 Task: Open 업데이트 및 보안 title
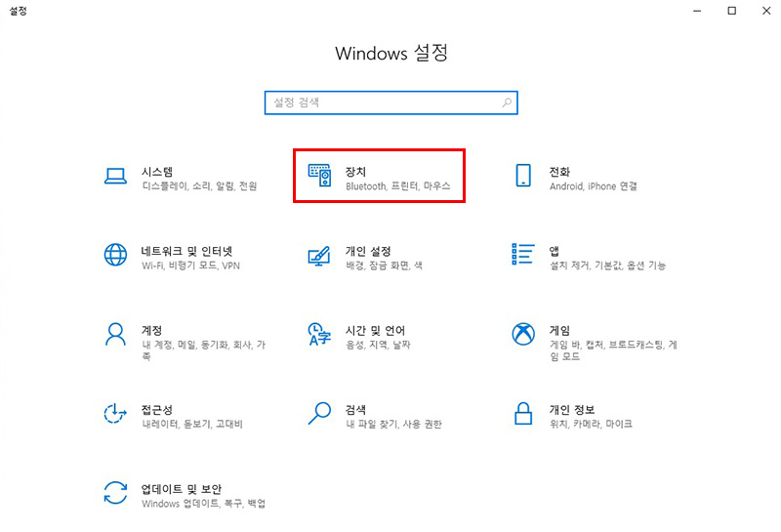pos(182,489)
